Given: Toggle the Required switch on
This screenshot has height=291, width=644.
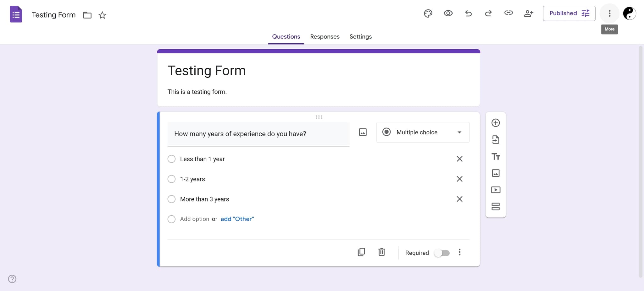Looking at the screenshot, I should coord(442,253).
